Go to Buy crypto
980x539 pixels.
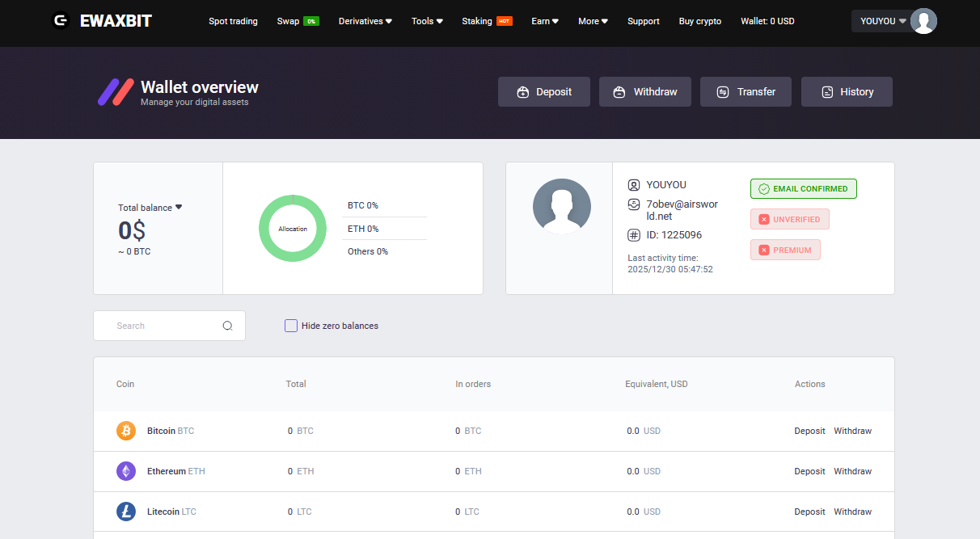(x=700, y=21)
